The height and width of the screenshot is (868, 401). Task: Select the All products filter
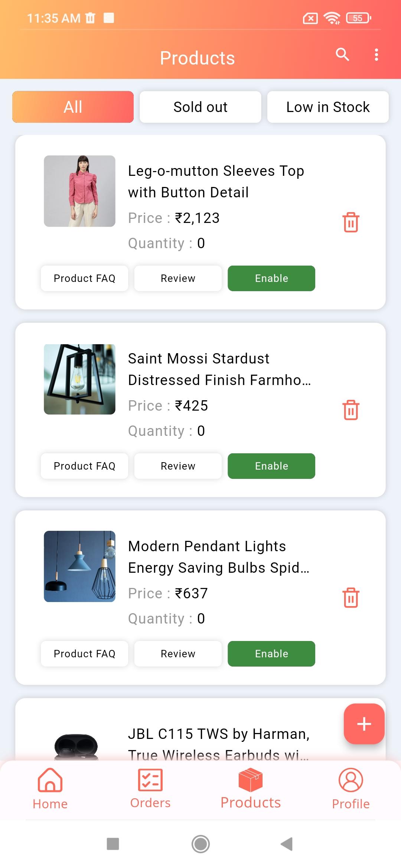point(73,107)
